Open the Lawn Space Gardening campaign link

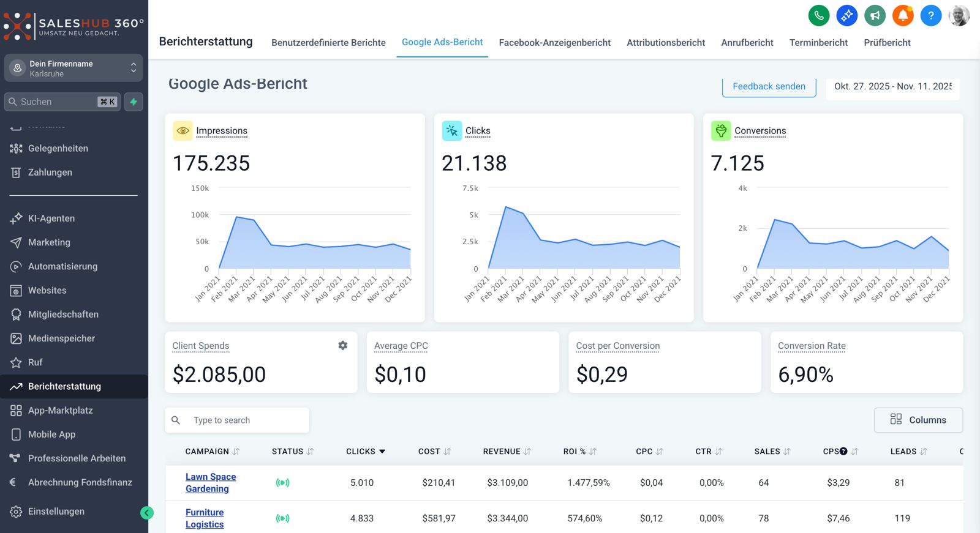point(211,483)
